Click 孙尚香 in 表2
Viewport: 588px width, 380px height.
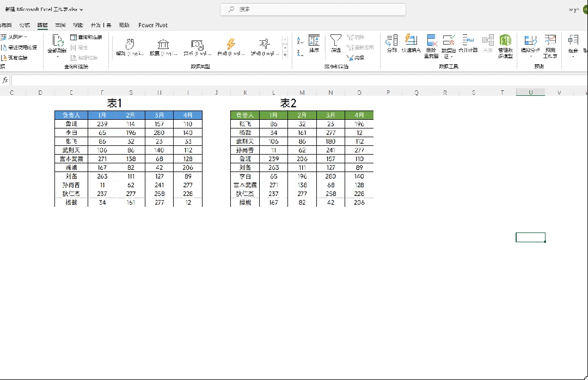[245, 150]
